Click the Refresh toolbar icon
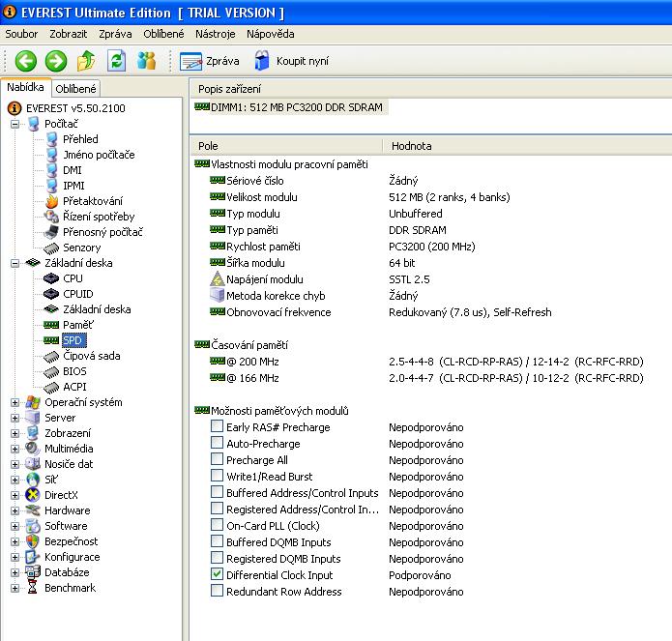The width and height of the screenshot is (672, 641). click(x=116, y=61)
